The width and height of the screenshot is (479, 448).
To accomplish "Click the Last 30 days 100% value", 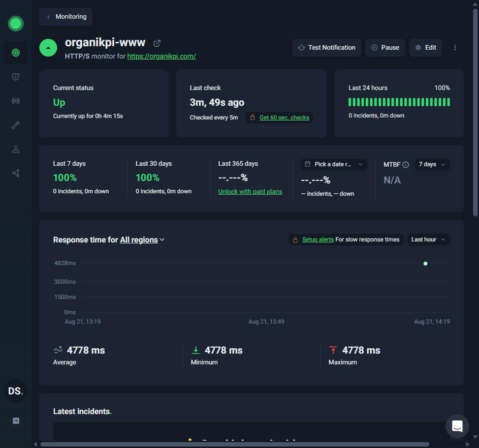I will click(x=148, y=178).
